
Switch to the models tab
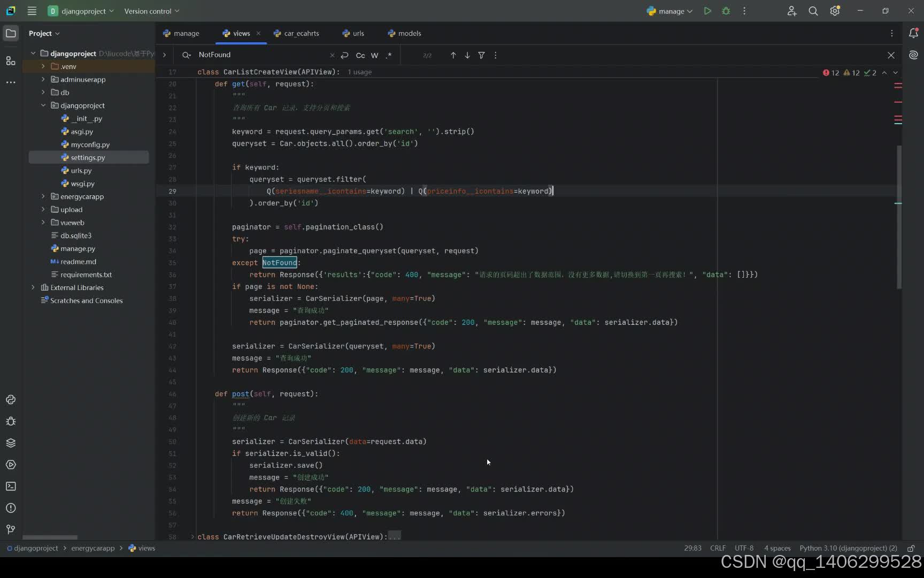click(404, 33)
